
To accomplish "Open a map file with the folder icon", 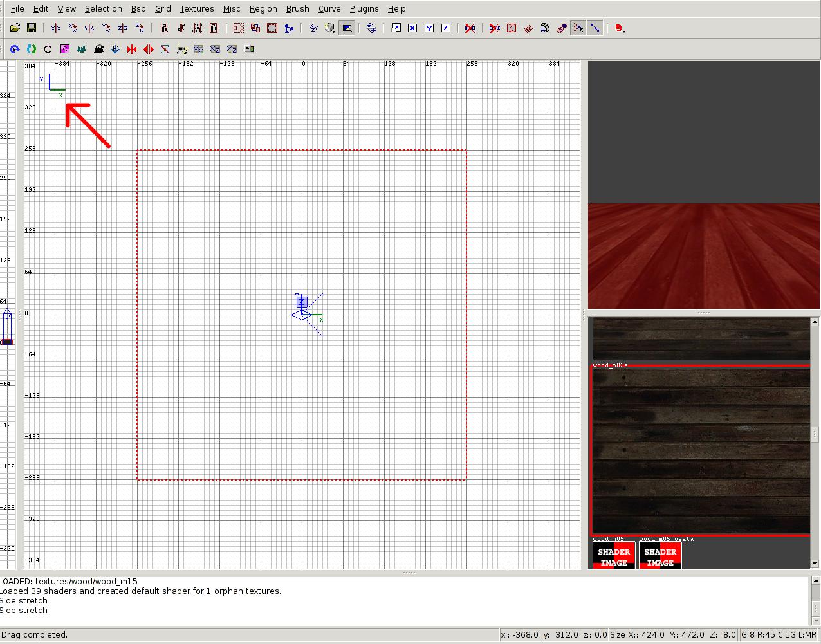I will coord(15,28).
